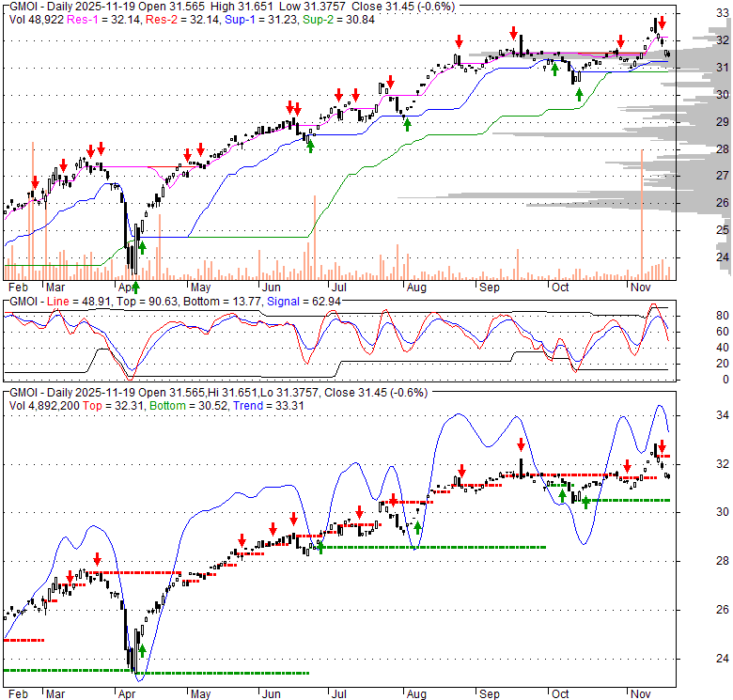The width and height of the screenshot is (733, 700).
Task: Click the 80 level label on the oscillator axis
Action: pos(723,316)
